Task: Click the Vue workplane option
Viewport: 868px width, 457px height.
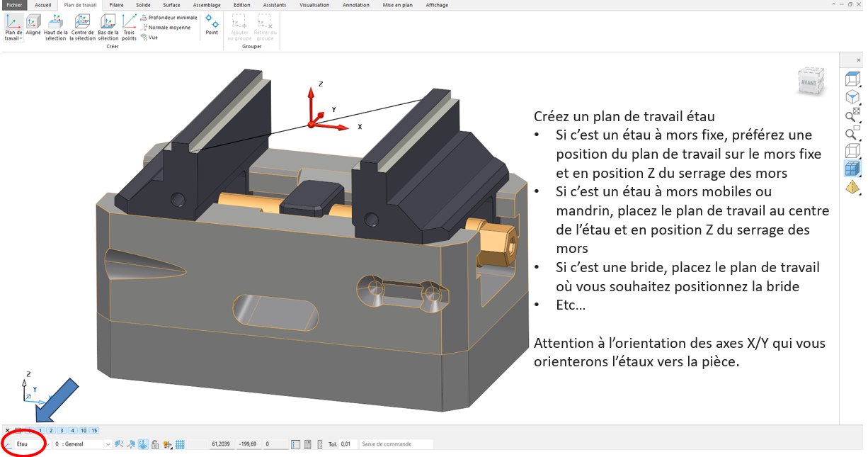Action: pyautogui.click(x=149, y=38)
